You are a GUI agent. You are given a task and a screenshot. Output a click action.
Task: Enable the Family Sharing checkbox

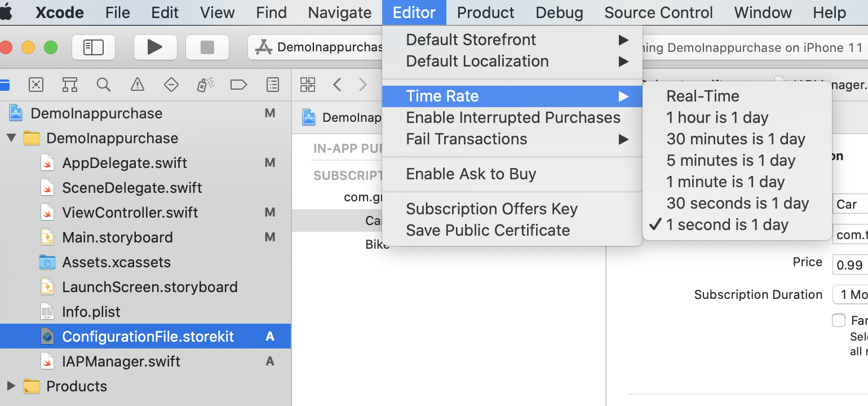tap(839, 320)
